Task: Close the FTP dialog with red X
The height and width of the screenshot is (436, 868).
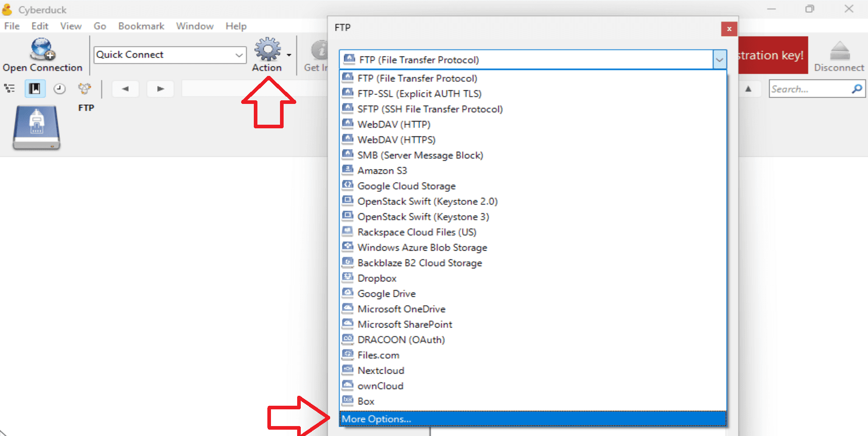Action: pyautogui.click(x=729, y=29)
